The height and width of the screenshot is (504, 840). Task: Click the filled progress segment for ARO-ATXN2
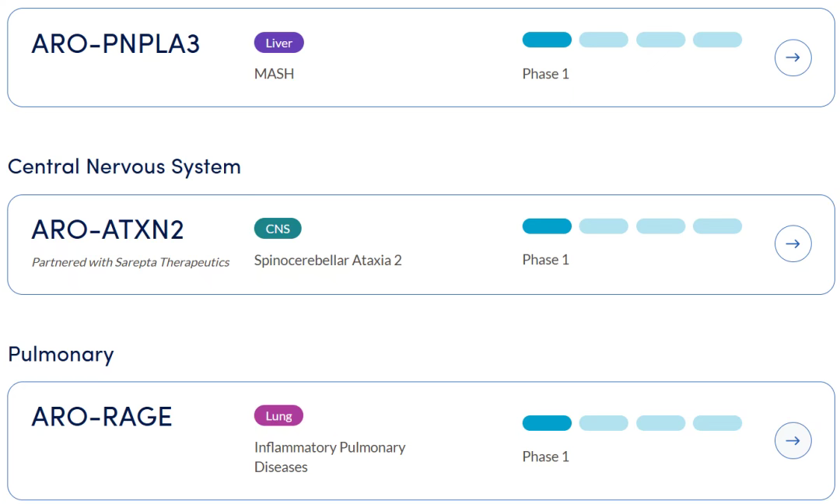[x=547, y=226]
